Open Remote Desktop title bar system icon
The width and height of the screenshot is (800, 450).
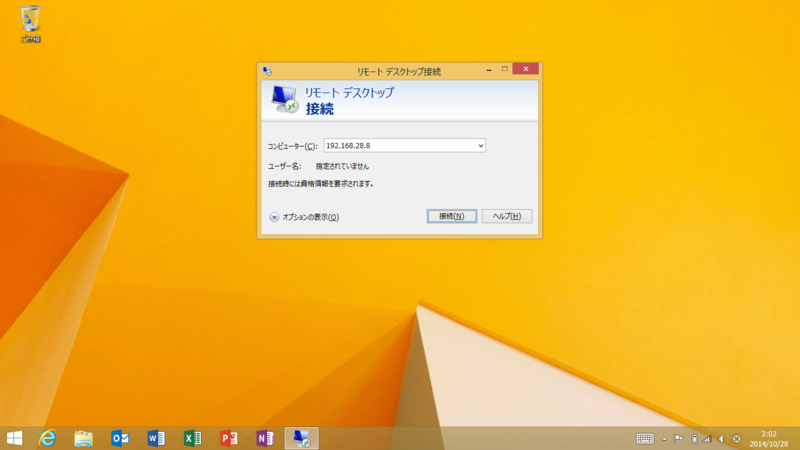[267, 71]
